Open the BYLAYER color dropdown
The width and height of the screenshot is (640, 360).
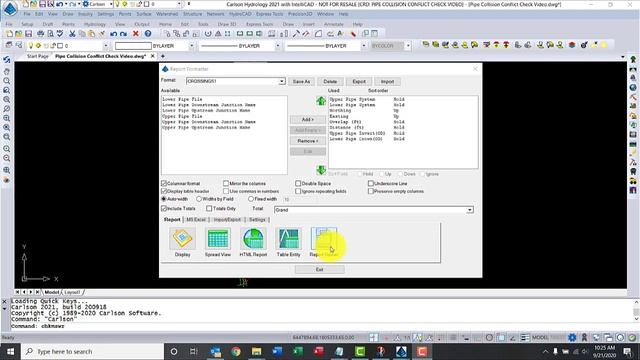coord(191,46)
